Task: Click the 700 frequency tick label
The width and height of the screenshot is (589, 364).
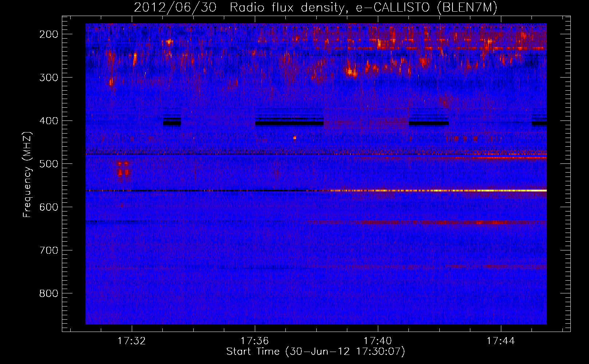Action: point(49,250)
